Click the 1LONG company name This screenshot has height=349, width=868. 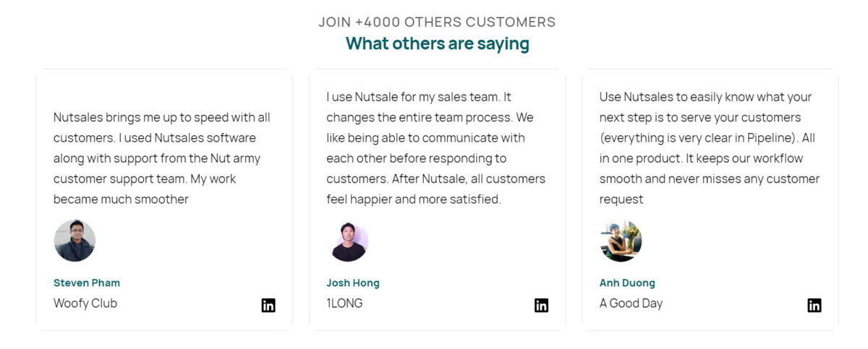coord(344,303)
